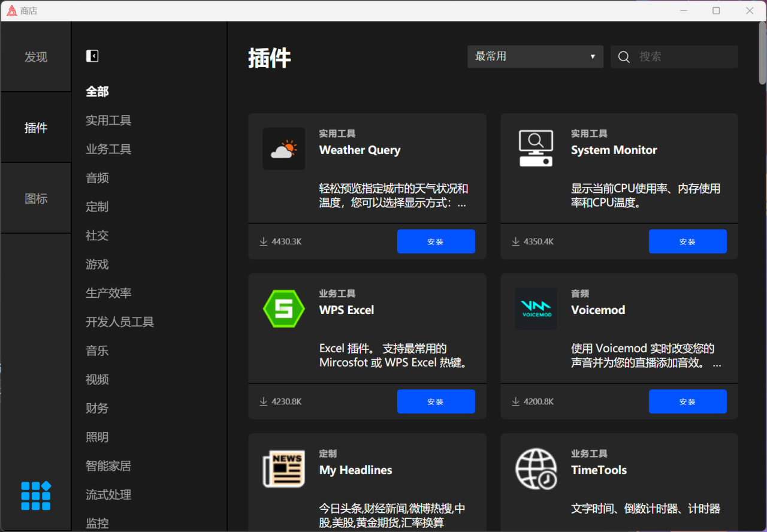Click the Weather Query description text
Image resolution: width=767 pixels, height=532 pixels.
pyautogui.click(x=394, y=196)
